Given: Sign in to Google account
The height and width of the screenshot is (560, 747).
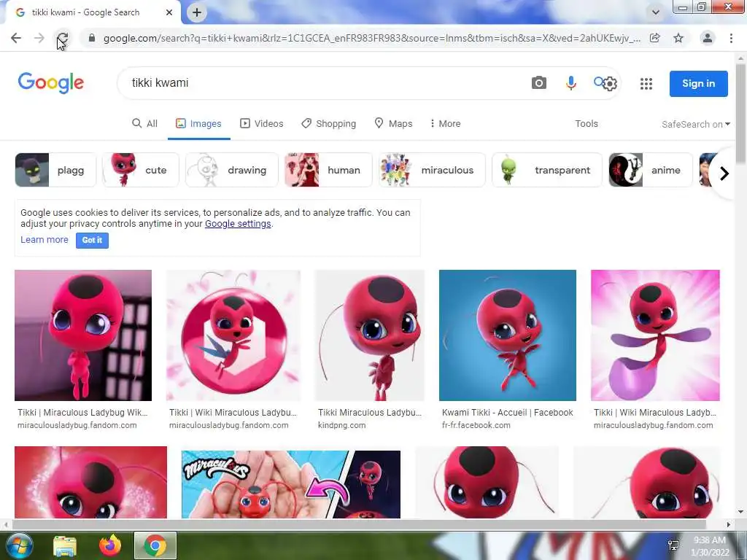Looking at the screenshot, I should 698,83.
